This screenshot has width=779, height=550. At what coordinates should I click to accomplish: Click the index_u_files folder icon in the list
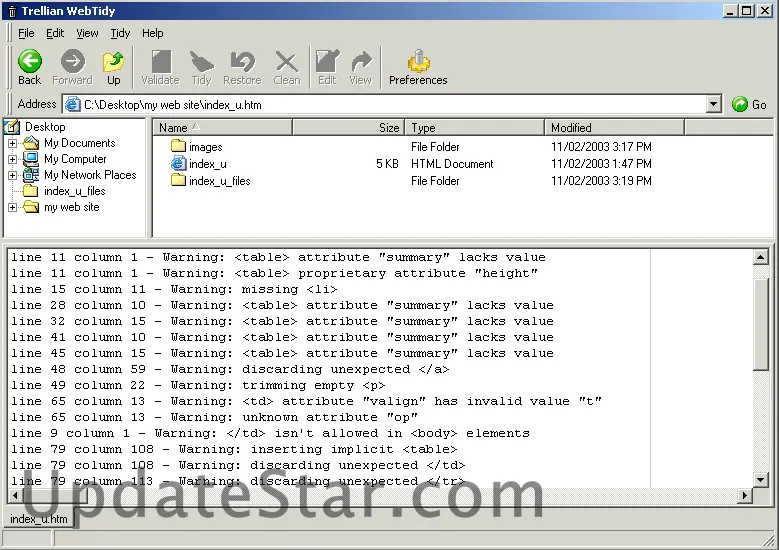click(178, 180)
